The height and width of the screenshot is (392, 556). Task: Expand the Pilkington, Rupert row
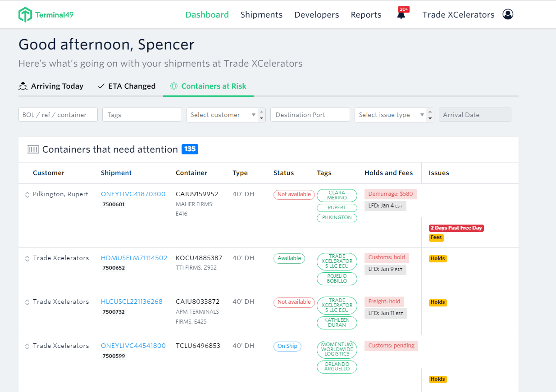[x=27, y=194]
